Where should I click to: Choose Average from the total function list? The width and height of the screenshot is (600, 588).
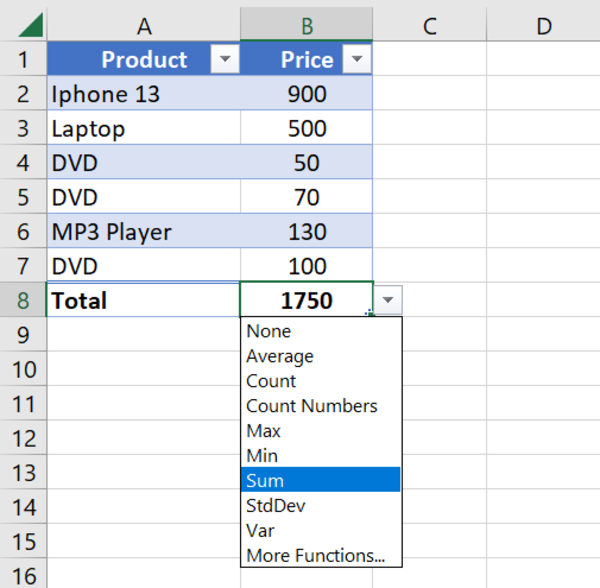coord(321,356)
